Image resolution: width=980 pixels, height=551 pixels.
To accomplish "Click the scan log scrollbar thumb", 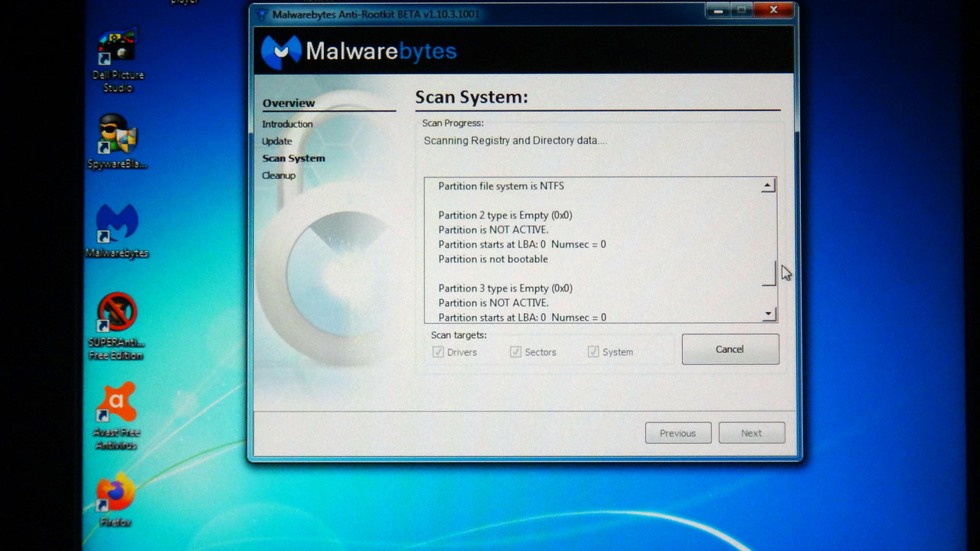I will pos(769,274).
